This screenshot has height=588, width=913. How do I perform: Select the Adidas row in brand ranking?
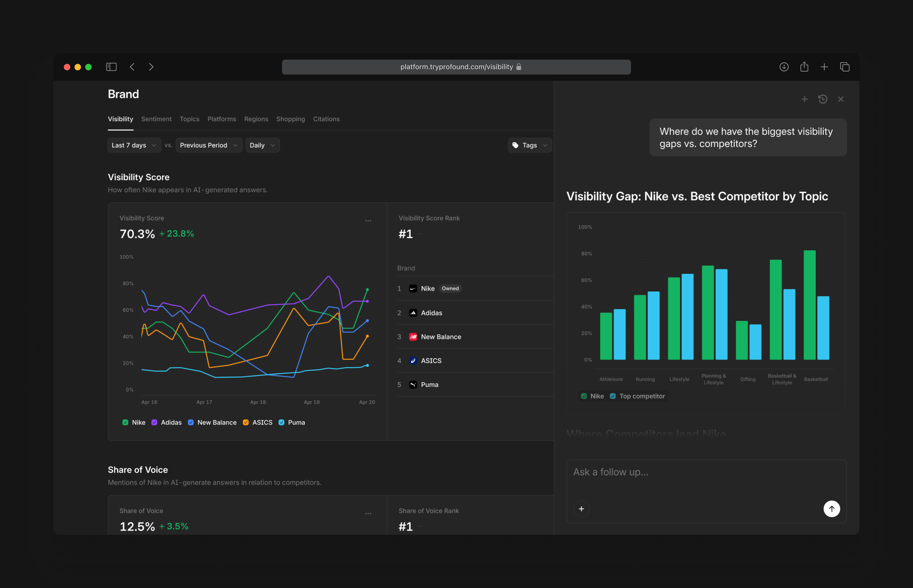click(x=475, y=313)
